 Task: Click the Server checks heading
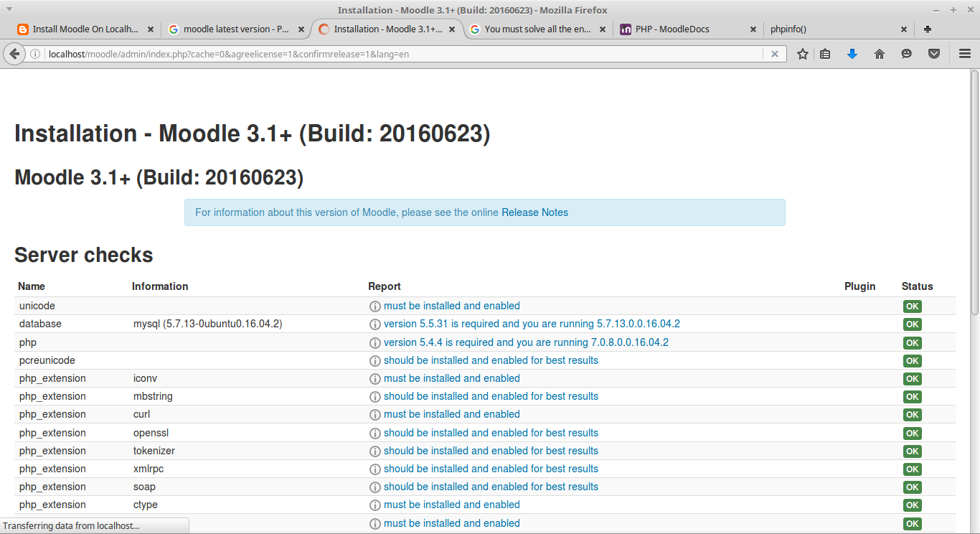pos(84,256)
